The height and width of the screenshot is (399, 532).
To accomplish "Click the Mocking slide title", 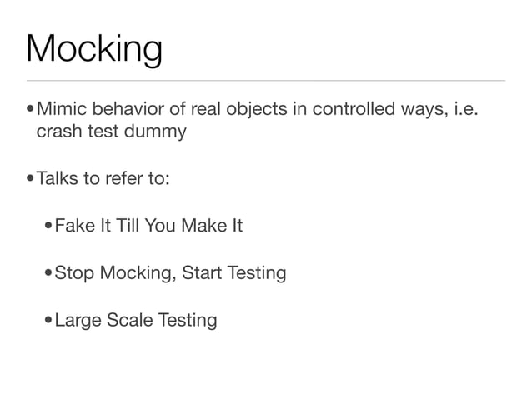I will (94, 49).
